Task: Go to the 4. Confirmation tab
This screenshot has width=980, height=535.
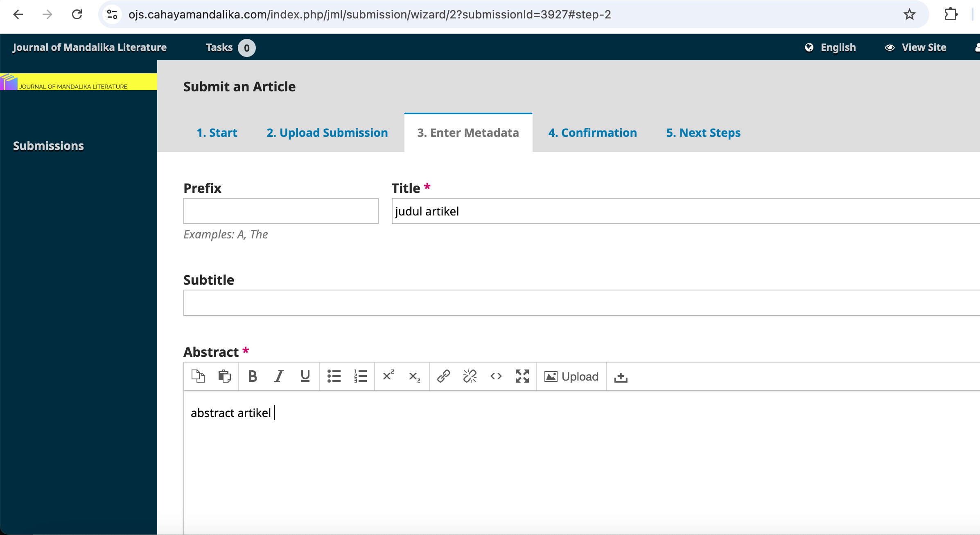Action: [592, 133]
